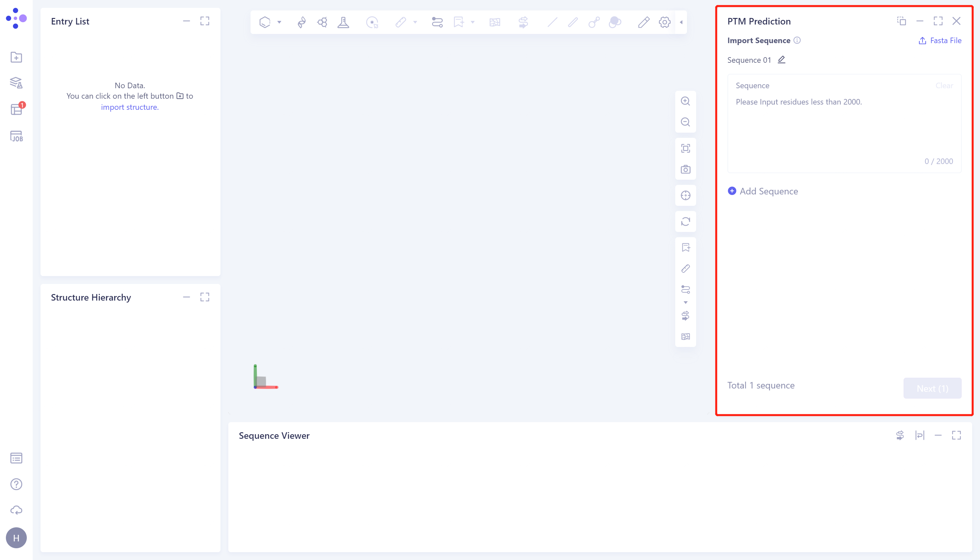Viewport: 980px width, 560px height.
Task: Expand the small arrow in right toolbar
Action: (685, 302)
